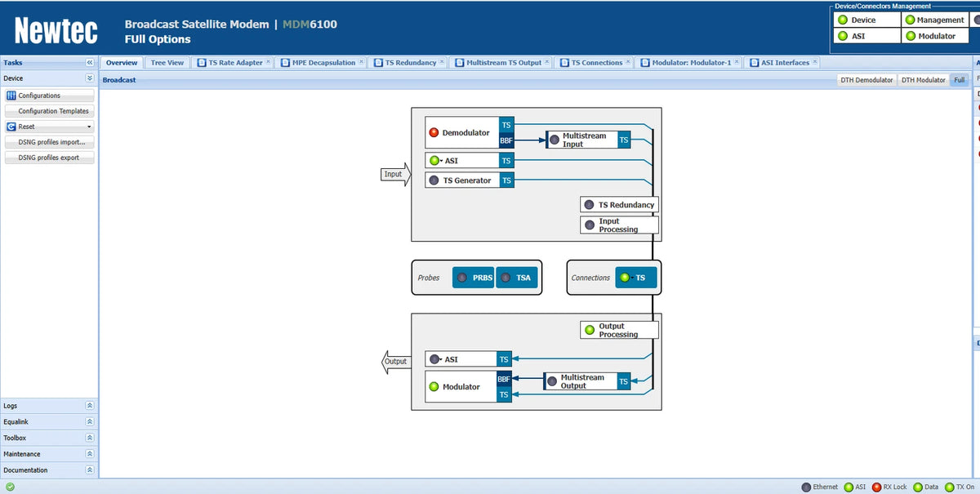This screenshot has height=494, width=980.
Task: Click the green ASI input LED
Action: [x=434, y=161]
